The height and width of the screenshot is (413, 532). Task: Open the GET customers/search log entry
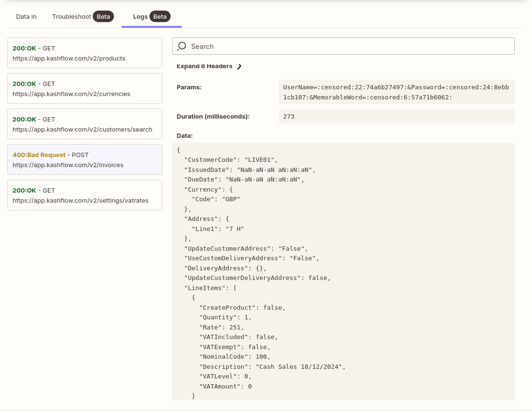coord(85,124)
